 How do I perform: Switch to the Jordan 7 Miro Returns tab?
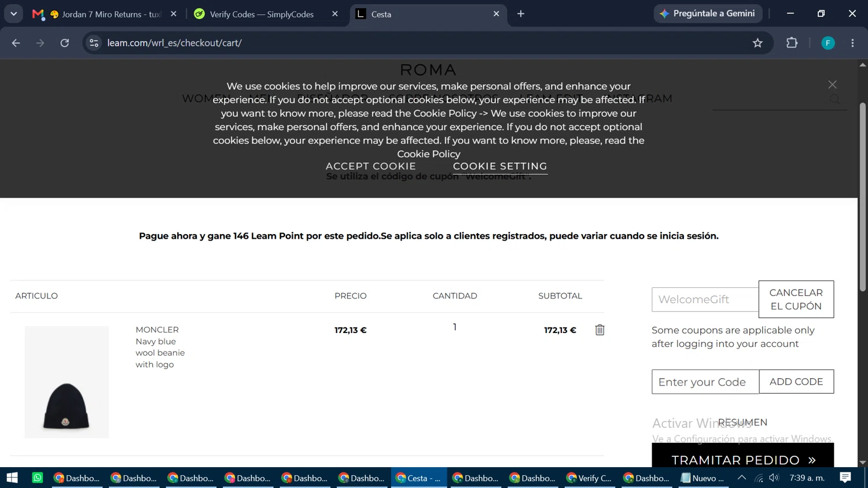coord(104,14)
